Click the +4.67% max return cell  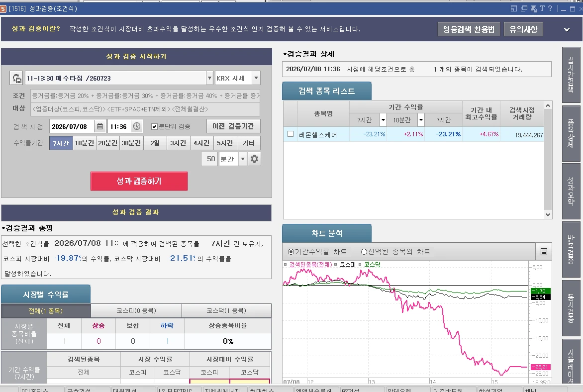(481, 134)
